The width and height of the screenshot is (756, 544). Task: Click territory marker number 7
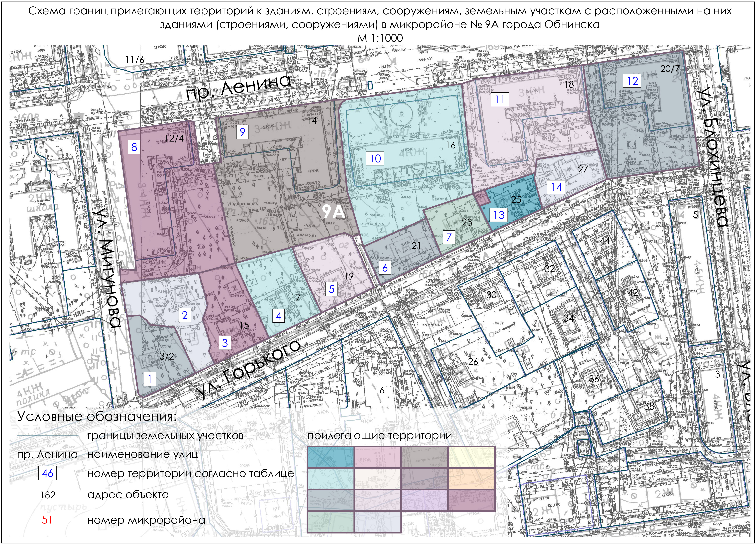449,238
